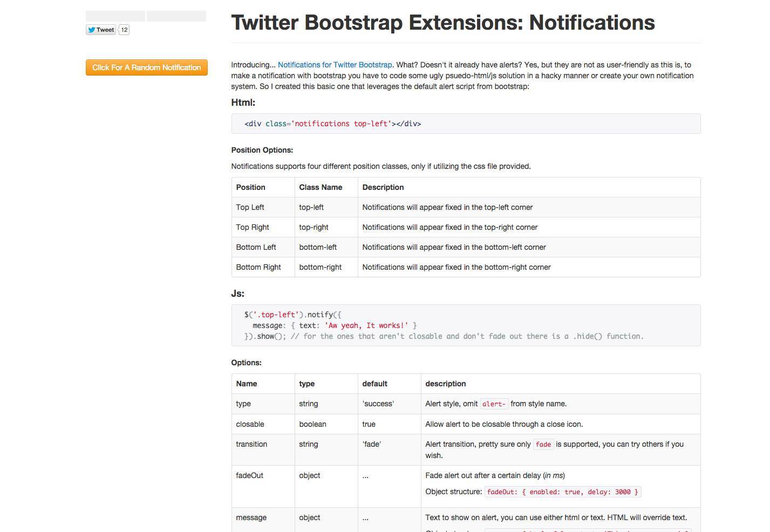
Task: Click the Text to show on alert description
Action: pyautogui.click(x=556, y=517)
